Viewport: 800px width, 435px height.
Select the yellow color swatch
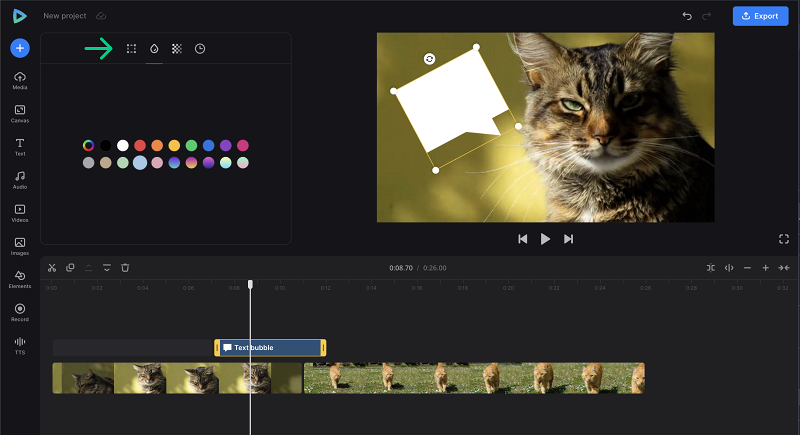click(x=174, y=145)
